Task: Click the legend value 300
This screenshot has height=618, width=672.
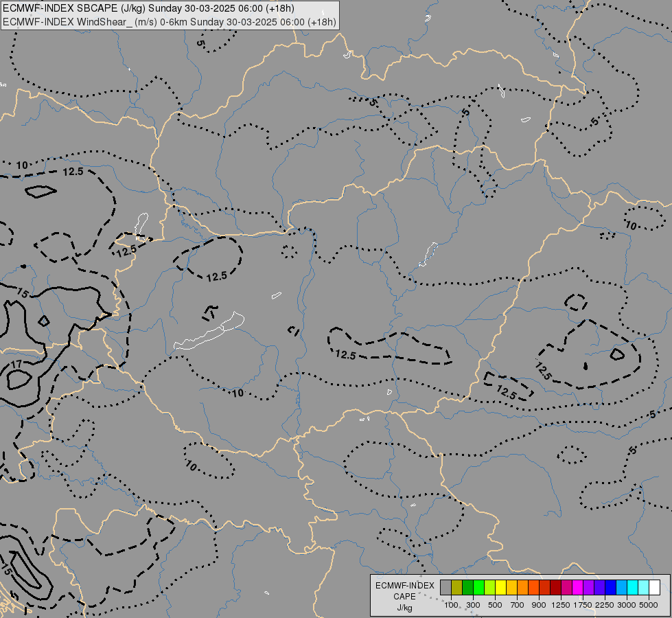Action: point(473,605)
